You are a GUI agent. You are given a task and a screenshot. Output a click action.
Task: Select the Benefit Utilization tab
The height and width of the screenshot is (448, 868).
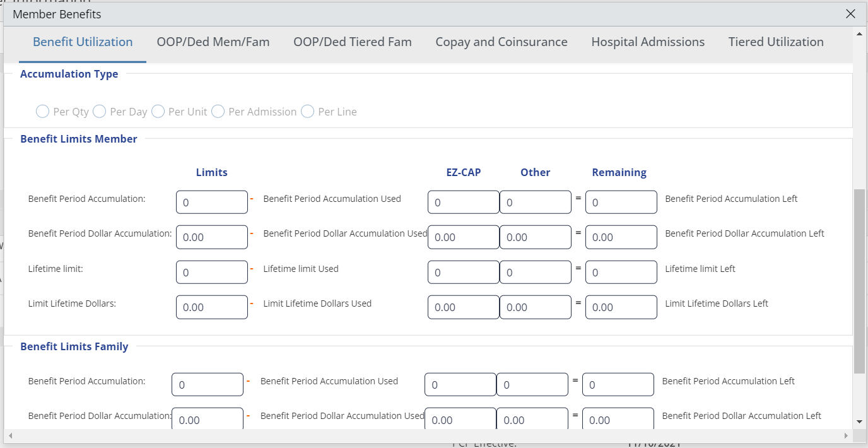(83, 42)
